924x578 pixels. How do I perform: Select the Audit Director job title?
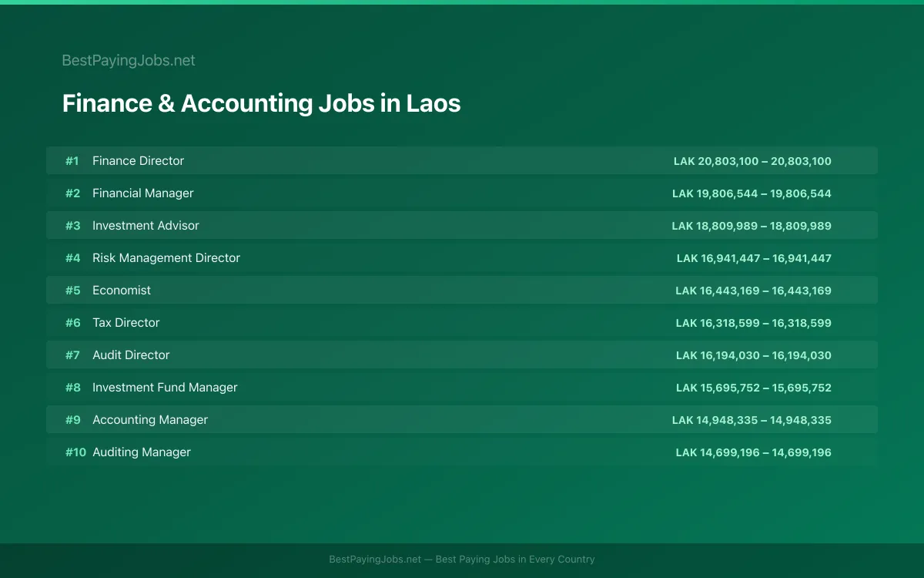point(131,355)
